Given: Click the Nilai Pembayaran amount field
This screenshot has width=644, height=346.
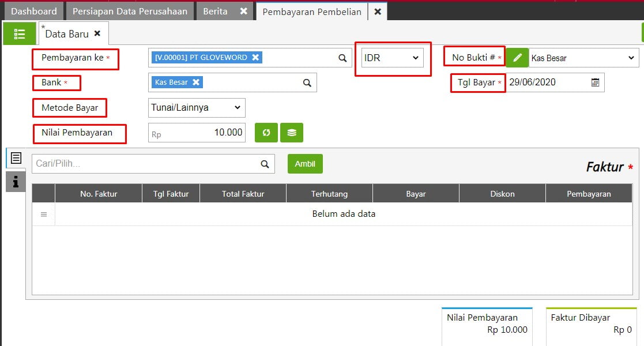Looking at the screenshot, I should coord(197,133).
